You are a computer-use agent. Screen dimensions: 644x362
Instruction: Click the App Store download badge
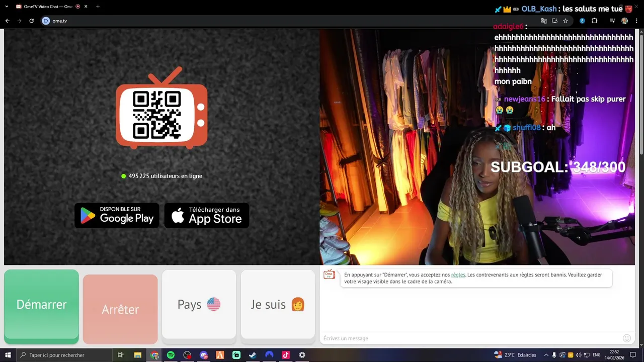[207, 216]
